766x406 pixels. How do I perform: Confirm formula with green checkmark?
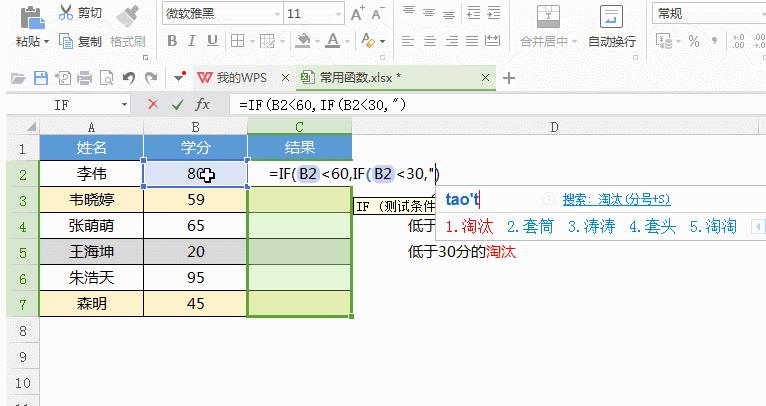pyautogui.click(x=177, y=104)
